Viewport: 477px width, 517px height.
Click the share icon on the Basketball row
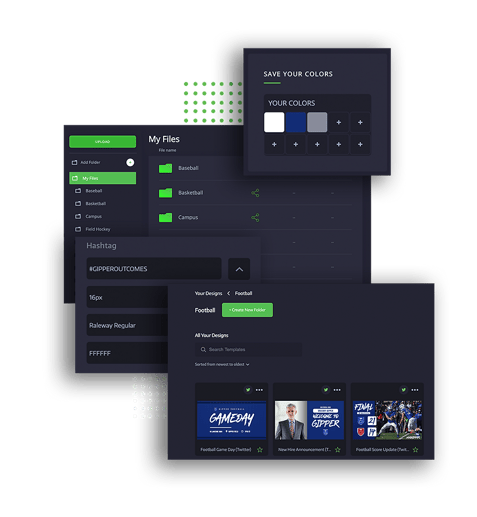[x=255, y=193]
